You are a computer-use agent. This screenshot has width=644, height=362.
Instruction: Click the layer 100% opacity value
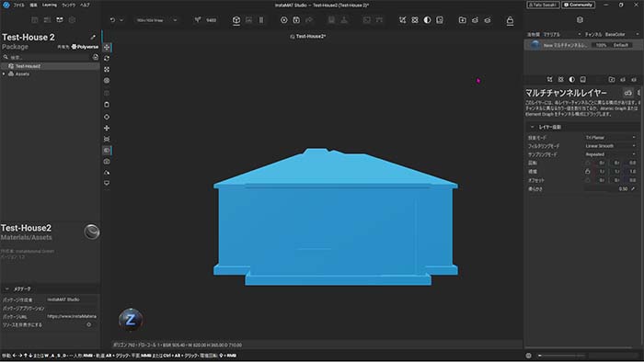pyautogui.click(x=601, y=45)
